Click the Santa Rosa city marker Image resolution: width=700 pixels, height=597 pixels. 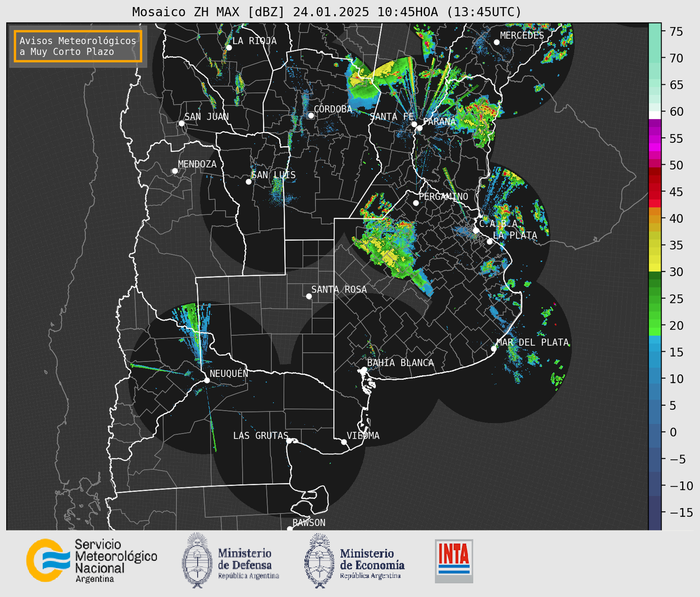(x=309, y=296)
